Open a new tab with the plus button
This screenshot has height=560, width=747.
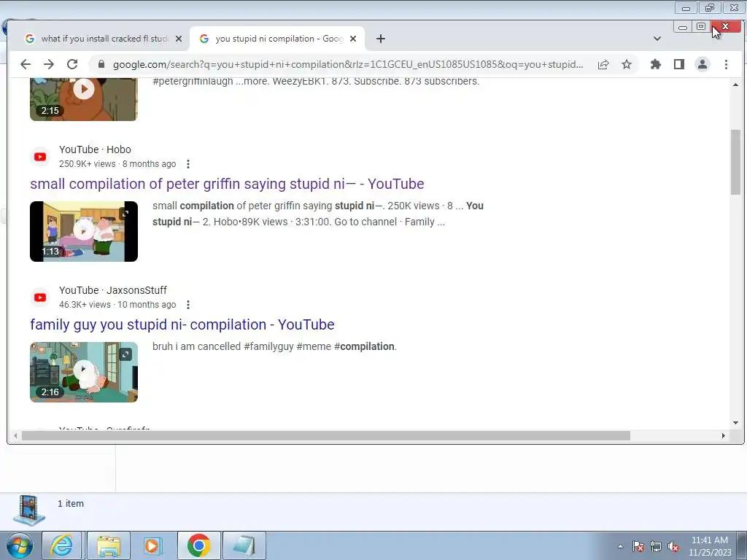(380, 39)
